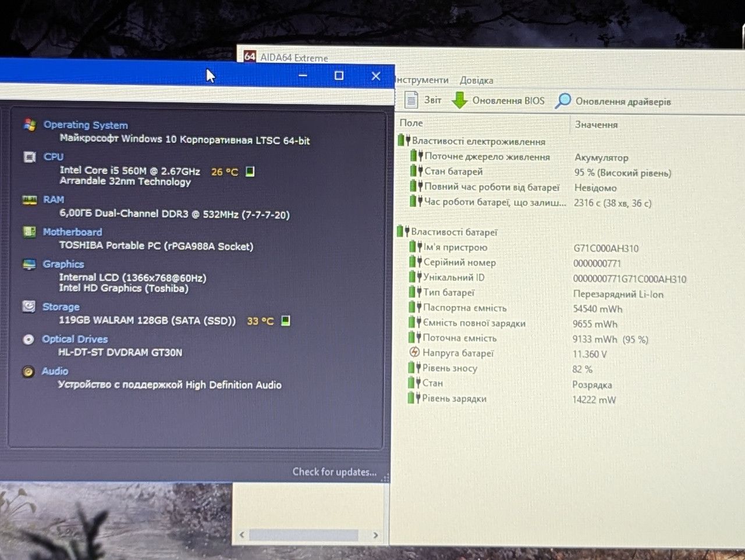The image size is (745, 560).
Task: Open the Operating System section link
Action: pos(86,124)
